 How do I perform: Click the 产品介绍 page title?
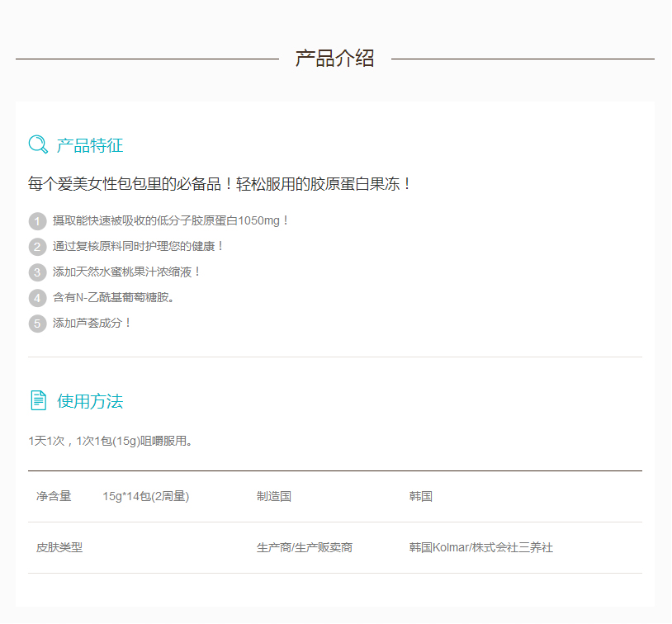[x=335, y=59]
